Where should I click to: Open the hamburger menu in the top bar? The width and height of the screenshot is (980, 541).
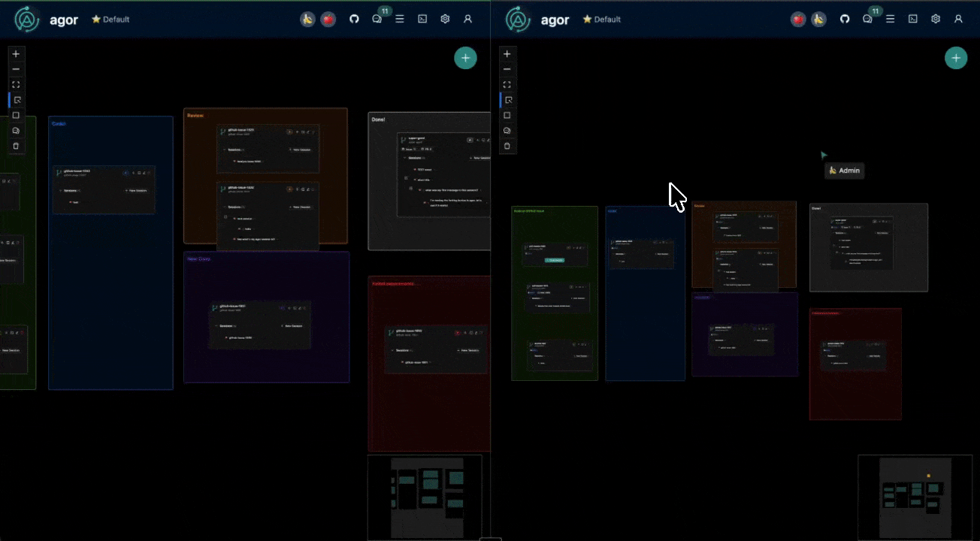pyautogui.click(x=399, y=19)
